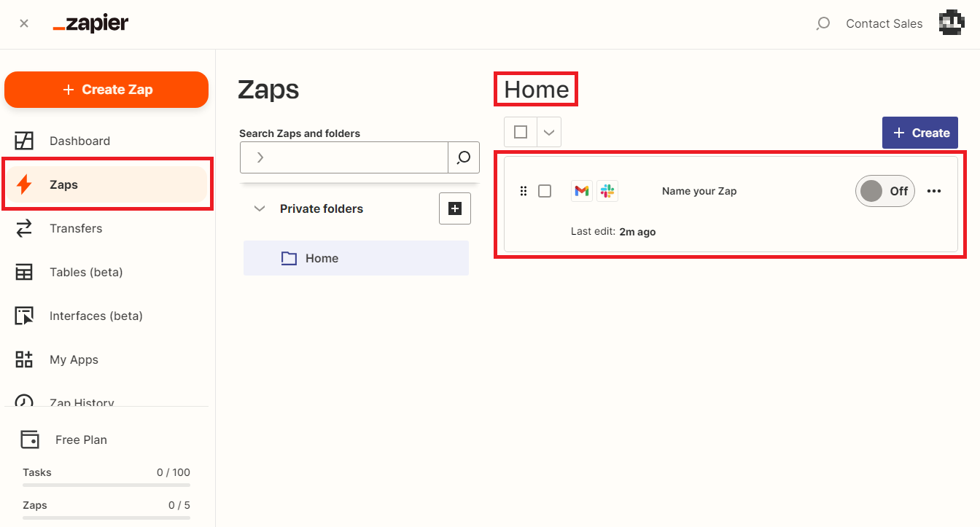Image resolution: width=980 pixels, height=527 pixels.
Task: Click the Contact Sales link
Action: pos(884,23)
